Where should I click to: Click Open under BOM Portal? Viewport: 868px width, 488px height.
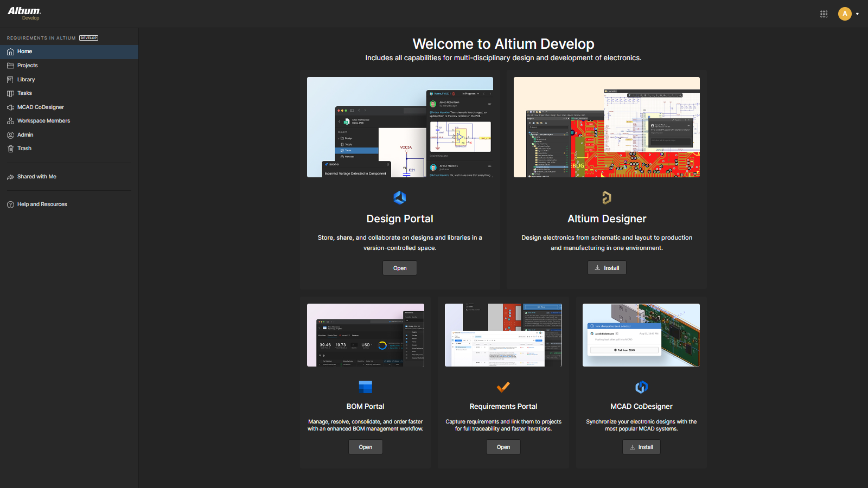pyautogui.click(x=365, y=447)
